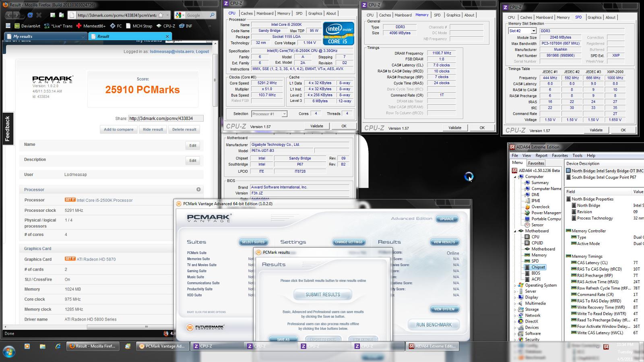Open the AIDA64 Favorites menu
This screenshot has height=362, width=644.
click(x=559, y=155)
